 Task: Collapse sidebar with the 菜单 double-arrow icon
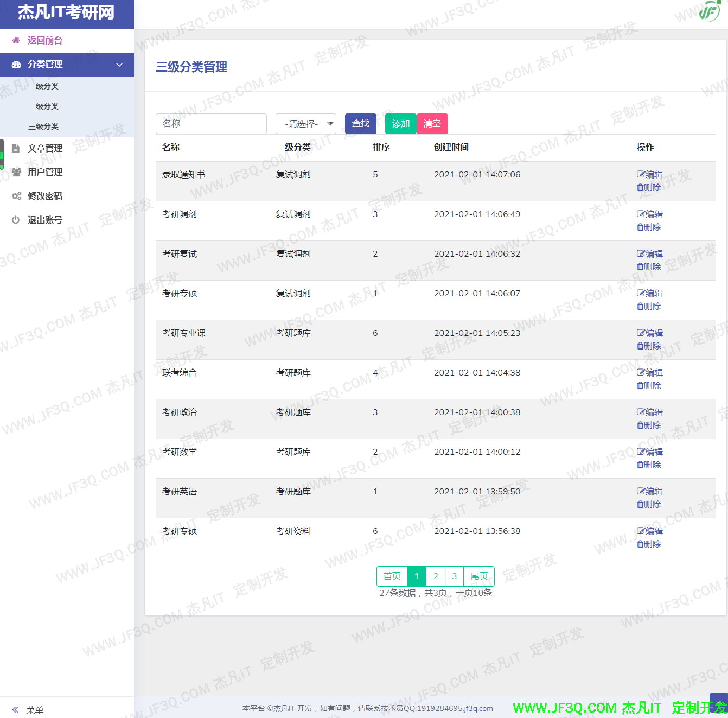point(15,709)
